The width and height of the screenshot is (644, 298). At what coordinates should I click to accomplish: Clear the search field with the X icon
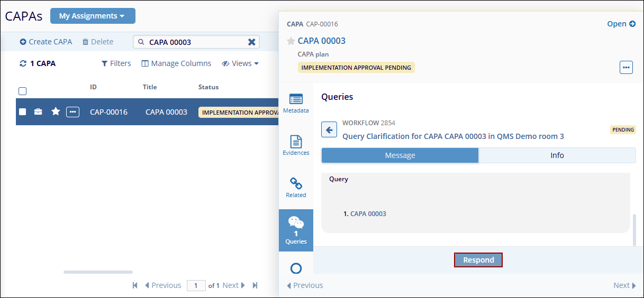point(252,42)
